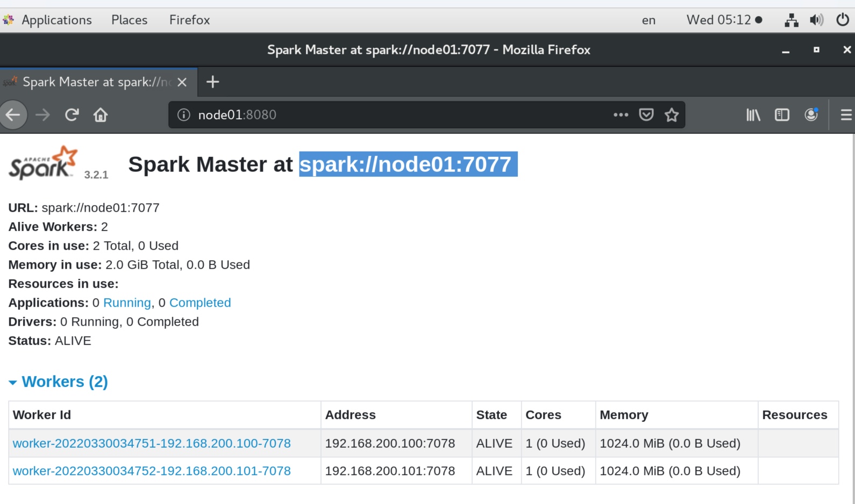Switch the 'en' keyboard layout

pyautogui.click(x=649, y=20)
